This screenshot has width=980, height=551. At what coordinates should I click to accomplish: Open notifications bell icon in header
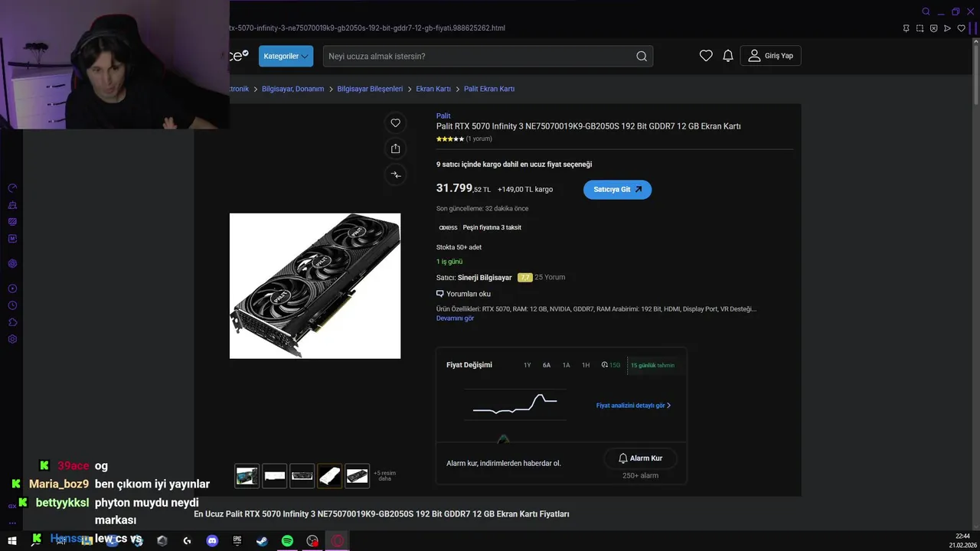coord(728,56)
